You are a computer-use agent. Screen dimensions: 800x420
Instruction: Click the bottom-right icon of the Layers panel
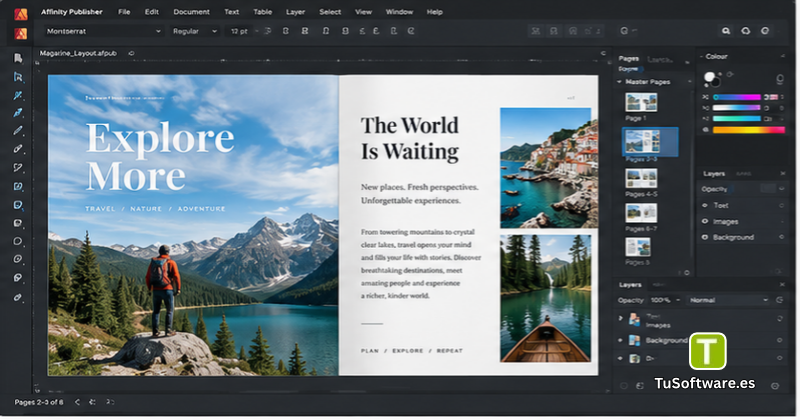(775, 386)
